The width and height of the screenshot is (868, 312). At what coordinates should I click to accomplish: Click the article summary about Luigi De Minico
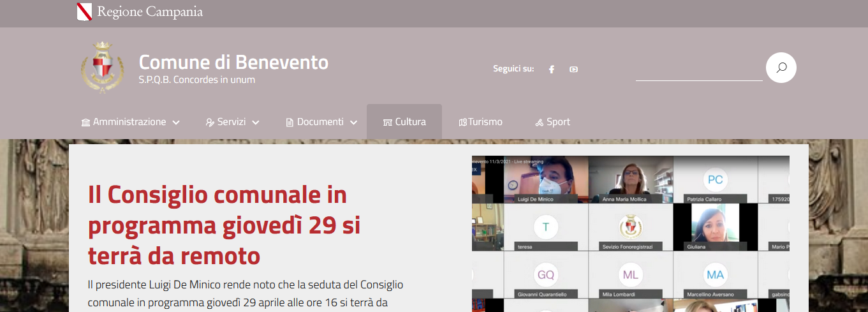click(x=246, y=293)
